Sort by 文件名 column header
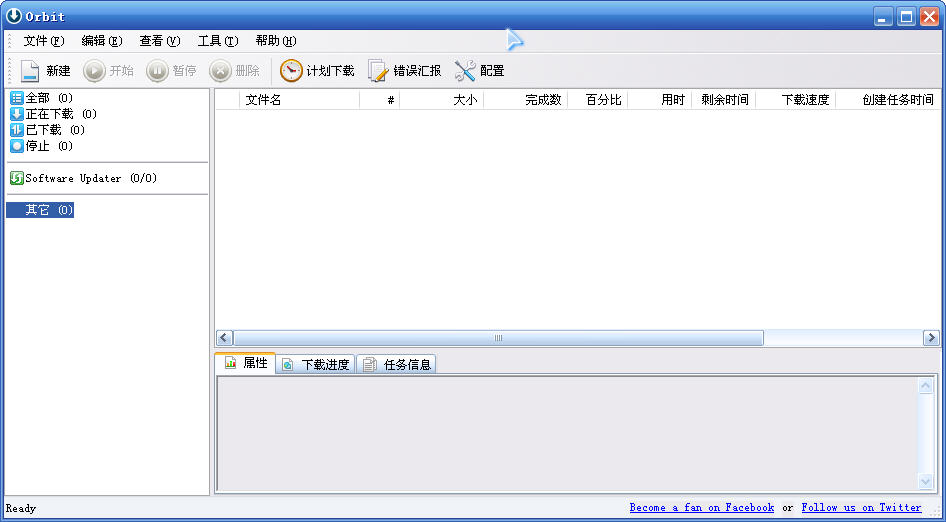This screenshot has width=946, height=522. click(300, 100)
